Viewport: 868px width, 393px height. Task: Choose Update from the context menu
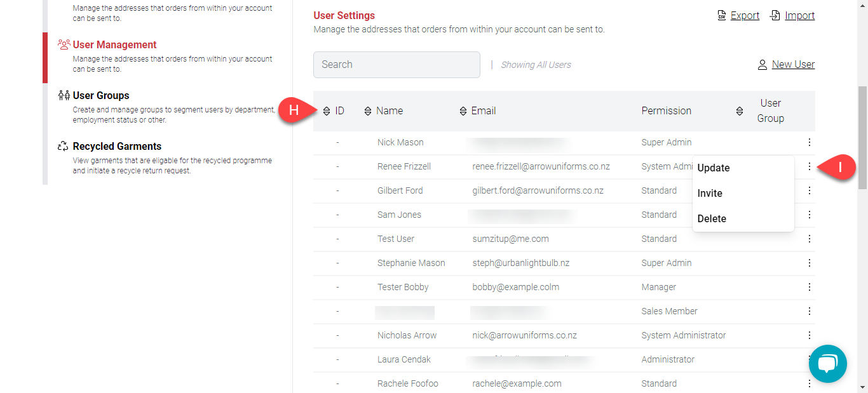[713, 168]
